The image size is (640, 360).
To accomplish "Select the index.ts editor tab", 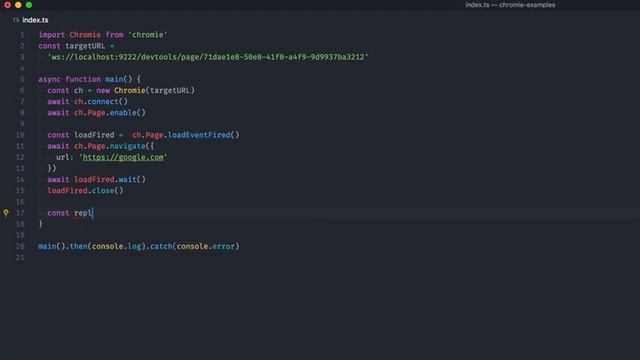I will (31, 20).
